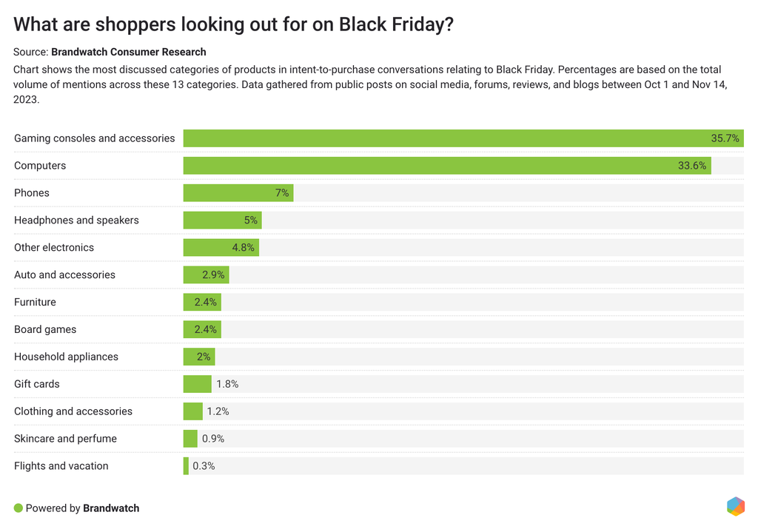This screenshot has width=758, height=532.
Task: Select the Clothing and accessories green bar
Action: [193, 412]
